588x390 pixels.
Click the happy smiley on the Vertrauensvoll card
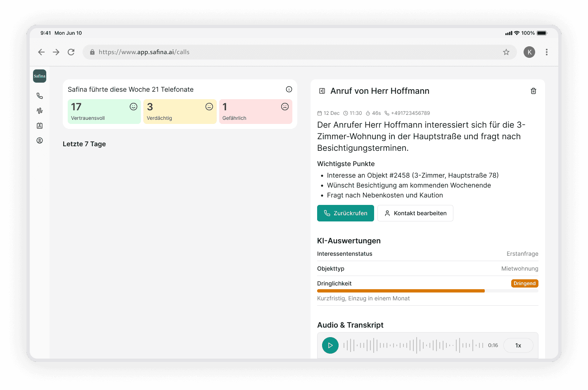pyautogui.click(x=133, y=107)
